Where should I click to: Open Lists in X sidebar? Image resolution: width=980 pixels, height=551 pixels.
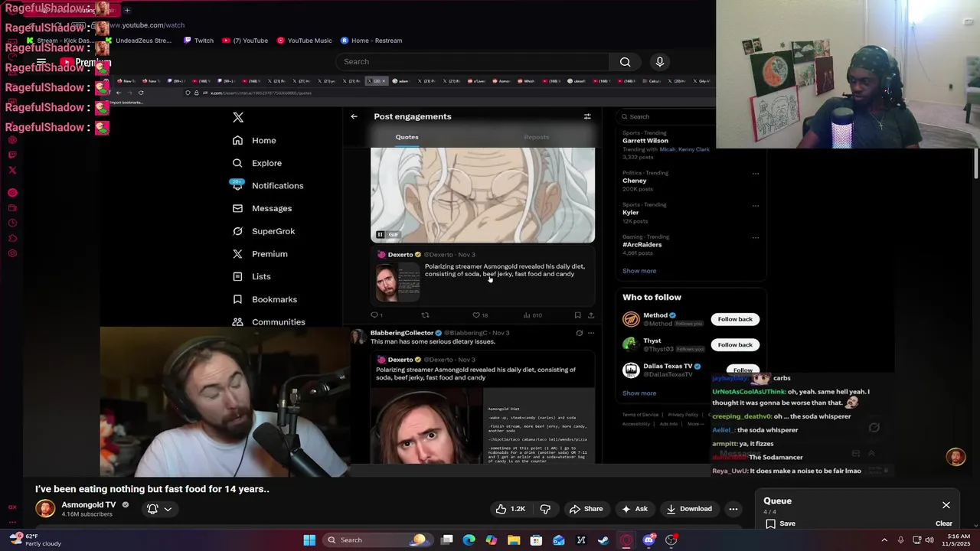pos(251,276)
